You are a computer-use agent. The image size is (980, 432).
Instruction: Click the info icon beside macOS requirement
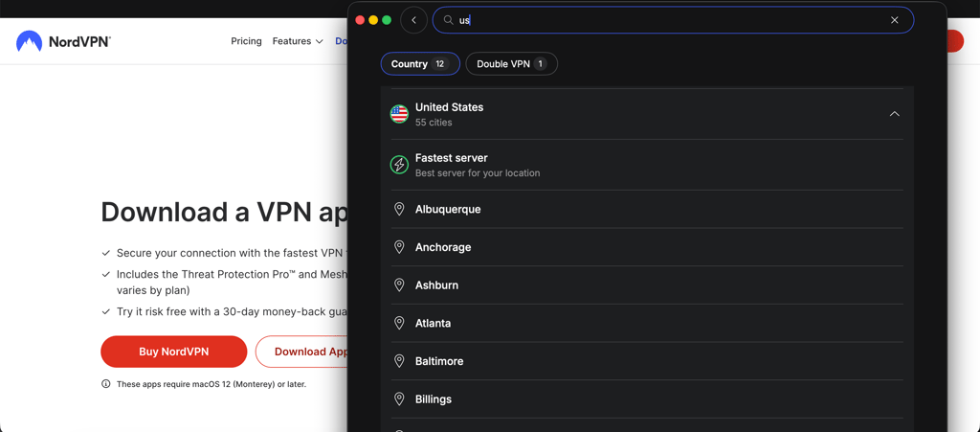105,384
